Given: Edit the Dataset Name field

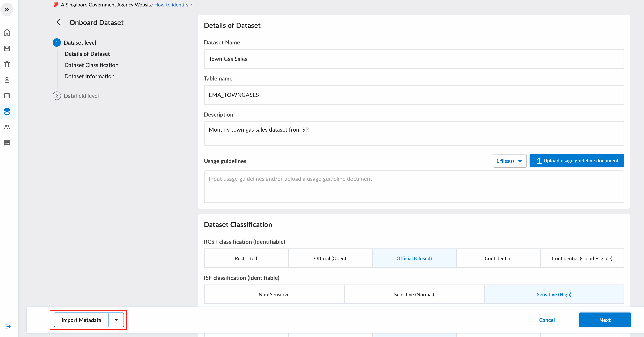Looking at the screenshot, I should coord(414,59).
